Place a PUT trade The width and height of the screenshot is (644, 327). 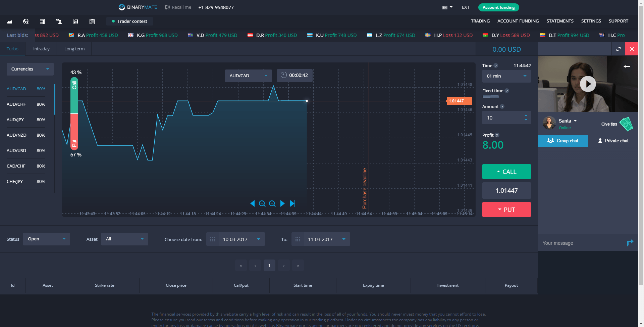click(506, 209)
